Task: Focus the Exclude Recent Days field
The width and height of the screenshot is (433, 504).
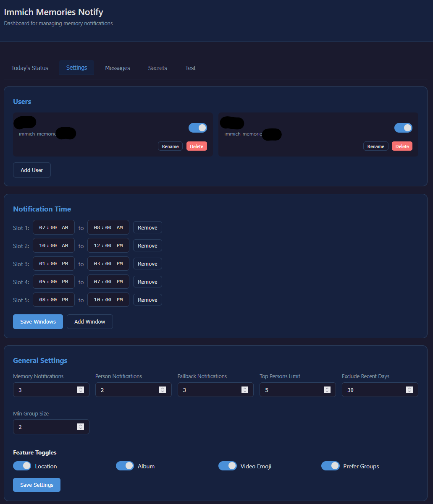Action: click(x=380, y=390)
